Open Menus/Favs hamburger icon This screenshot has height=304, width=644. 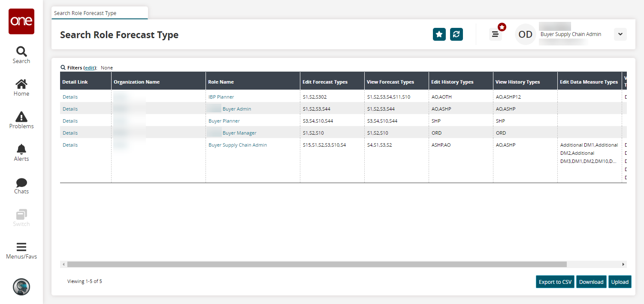(x=21, y=251)
